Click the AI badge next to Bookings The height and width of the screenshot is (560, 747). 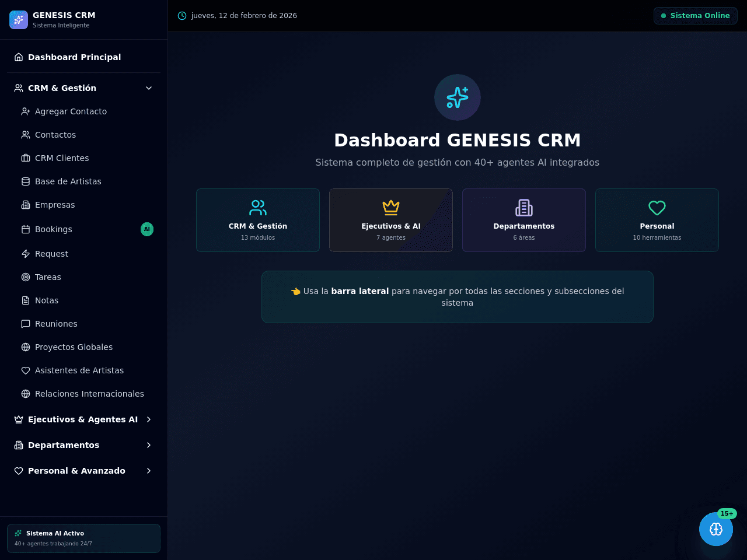[147, 229]
